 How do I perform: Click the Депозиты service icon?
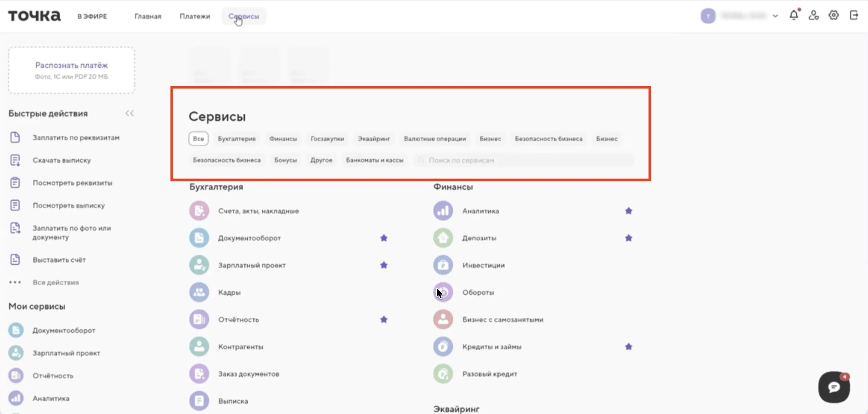443,238
